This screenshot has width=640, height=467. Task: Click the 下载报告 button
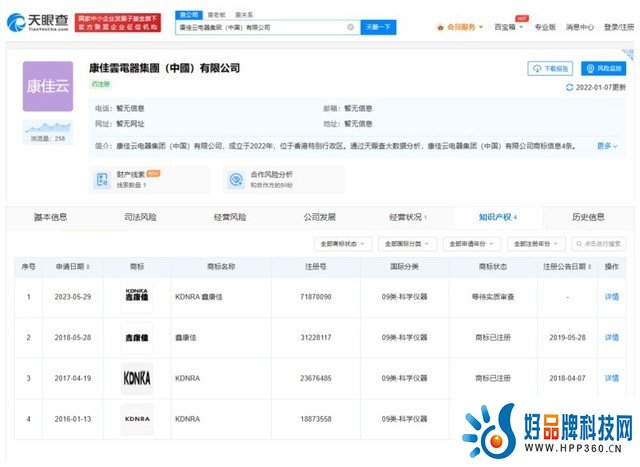(550, 69)
